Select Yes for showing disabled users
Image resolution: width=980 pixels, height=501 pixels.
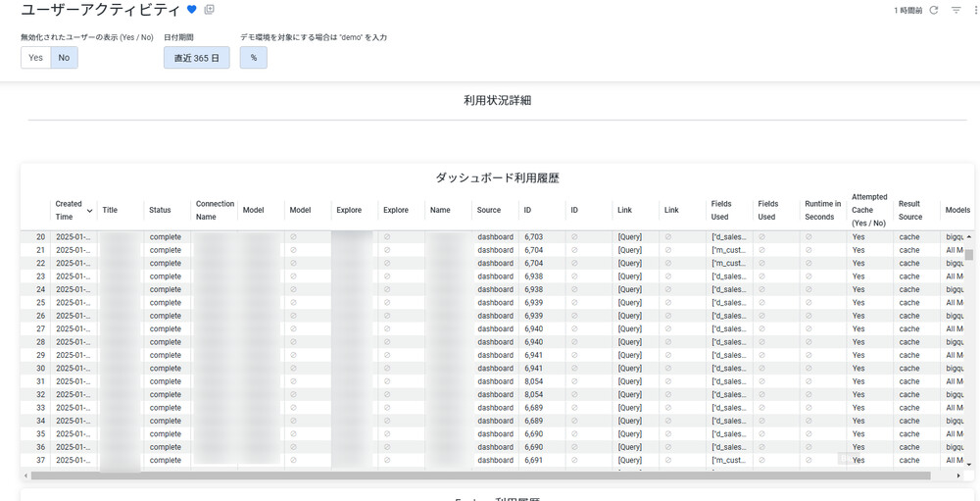click(35, 58)
